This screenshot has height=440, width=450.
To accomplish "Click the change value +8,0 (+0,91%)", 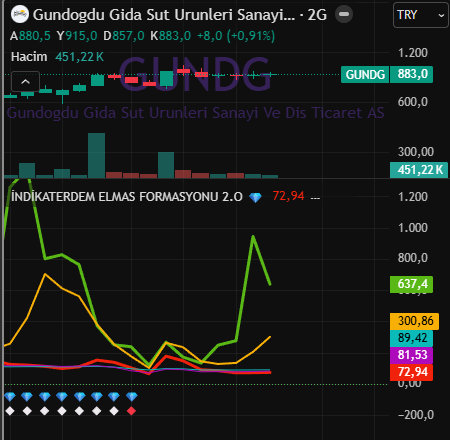I will [x=236, y=36].
